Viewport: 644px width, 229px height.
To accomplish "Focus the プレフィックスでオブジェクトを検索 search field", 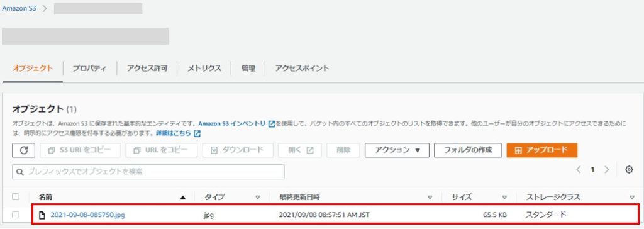I will (x=148, y=172).
